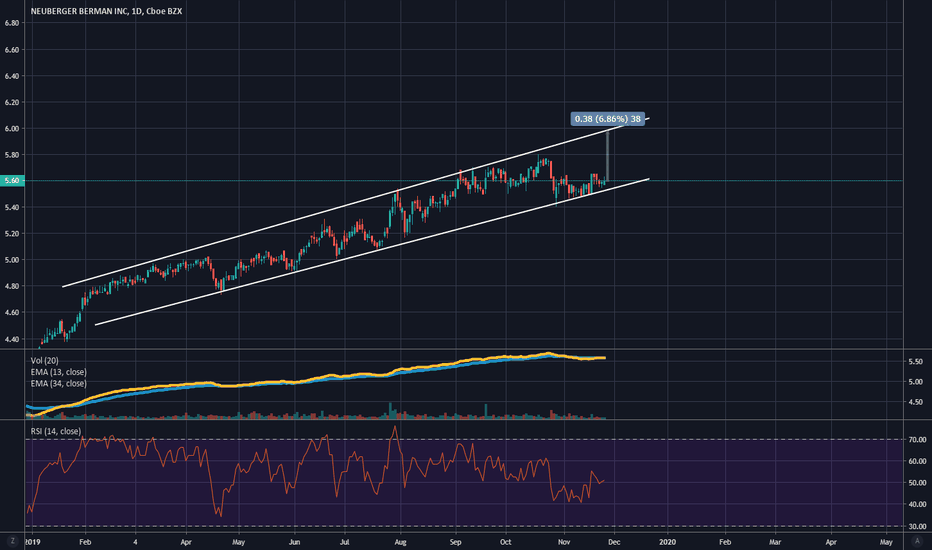This screenshot has height=550, width=932.
Task: Click the RSI 50.00 scale label
Action: click(x=917, y=483)
